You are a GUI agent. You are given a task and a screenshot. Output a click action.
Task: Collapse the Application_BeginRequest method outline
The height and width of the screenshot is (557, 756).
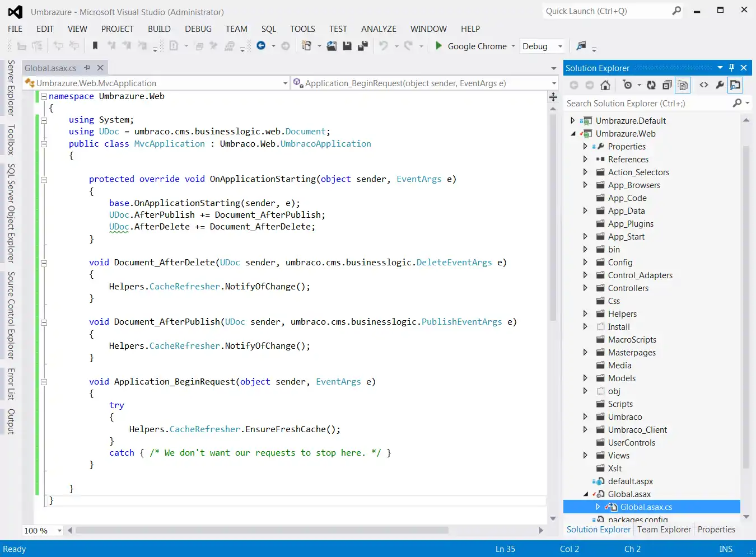pyautogui.click(x=44, y=382)
